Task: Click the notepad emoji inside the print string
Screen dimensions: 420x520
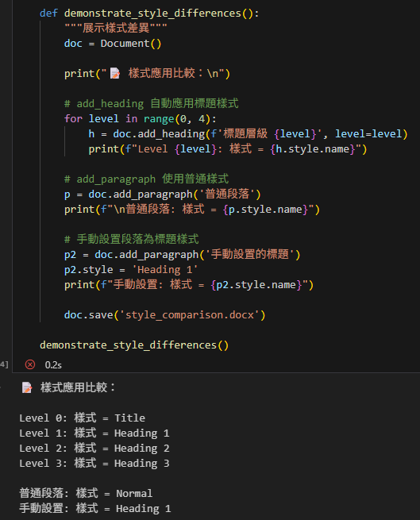Action: [x=115, y=73]
